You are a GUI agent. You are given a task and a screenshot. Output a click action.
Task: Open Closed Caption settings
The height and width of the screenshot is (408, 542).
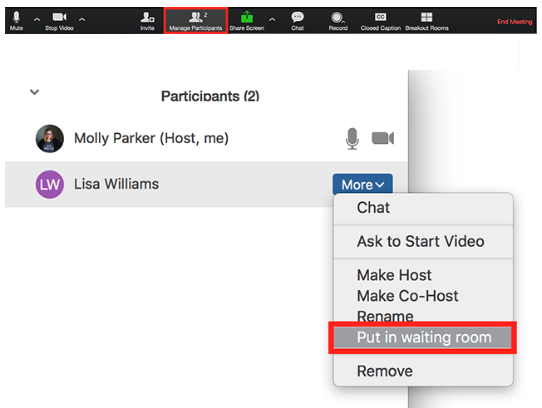[x=381, y=21]
